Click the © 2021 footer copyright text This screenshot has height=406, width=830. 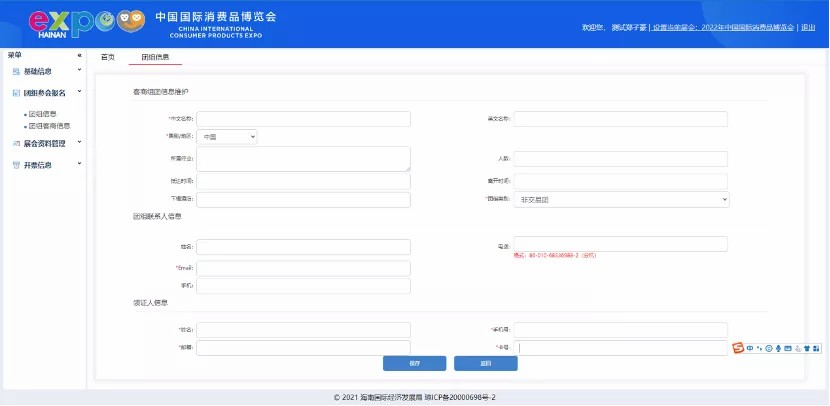pos(414,398)
